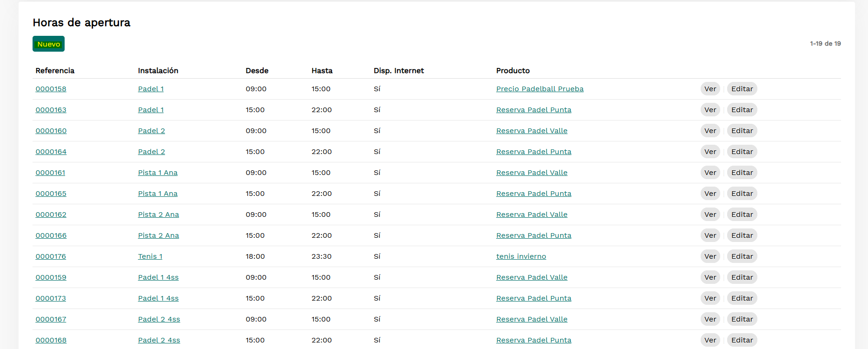Edit the row with reference 0000160
Viewport: 868px width, 349px height.
pos(742,131)
